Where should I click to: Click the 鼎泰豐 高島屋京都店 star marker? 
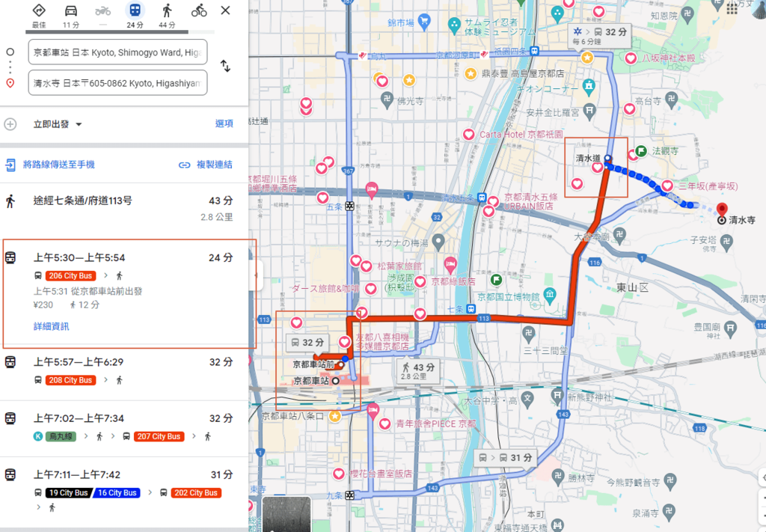click(x=471, y=74)
